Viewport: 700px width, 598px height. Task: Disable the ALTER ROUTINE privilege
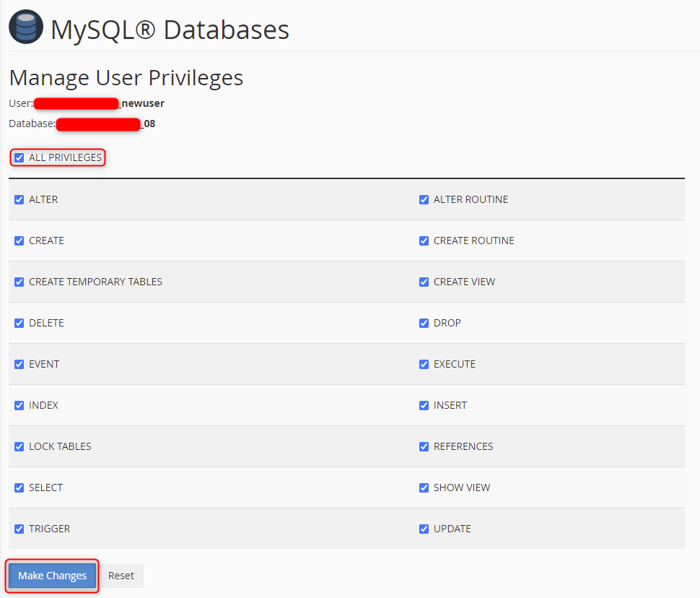point(424,199)
